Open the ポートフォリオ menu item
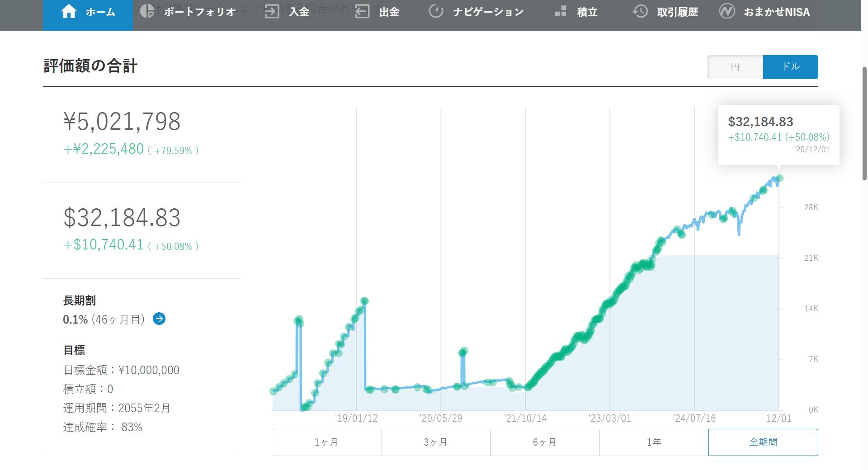 [x=199, y=12]
